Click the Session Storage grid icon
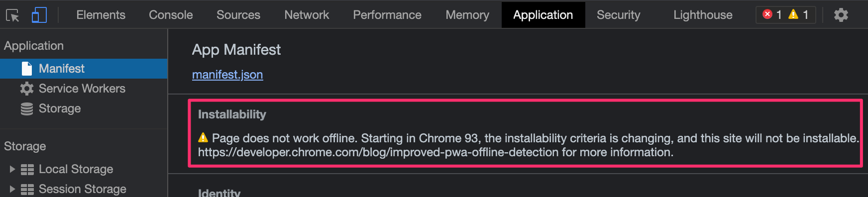The height and width of the screenshot is (197, 868). [x=27, y=190]
